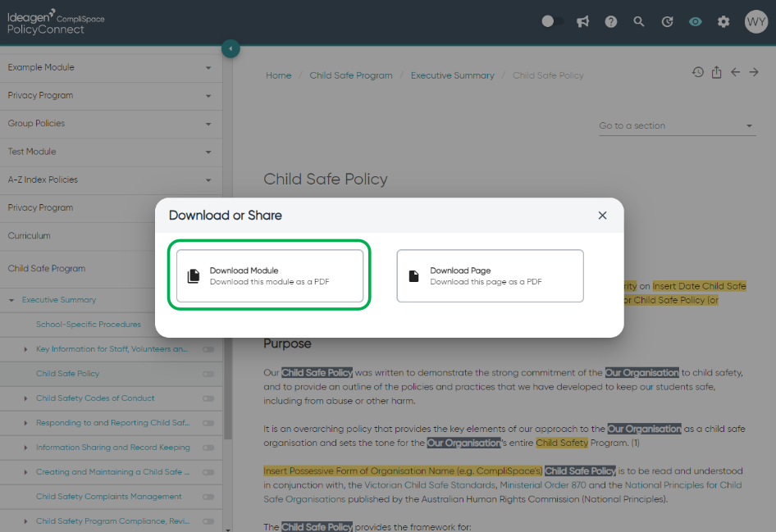Open version history with the clock icon

pyautogui.click(x=698, y=72)
